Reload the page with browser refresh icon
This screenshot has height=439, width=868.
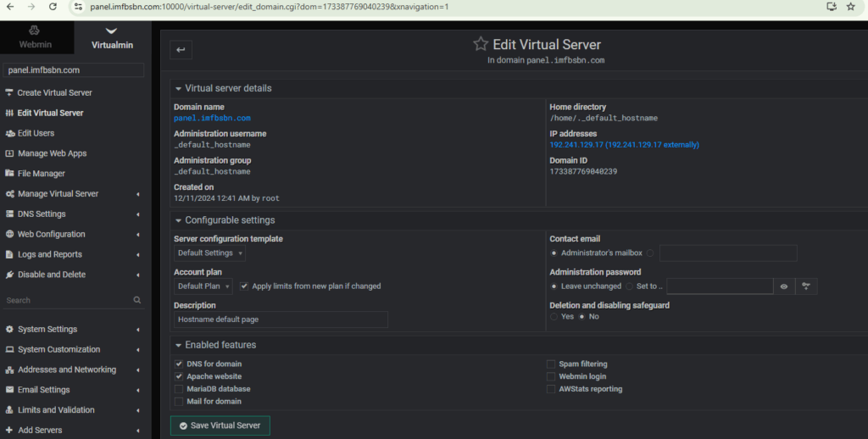tap(53, 7)
